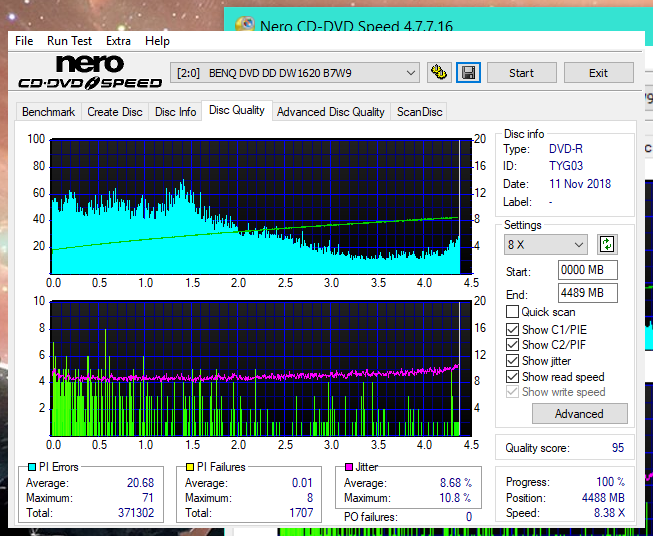Toggle the Quick scan checkbox
The width and height of the screenshot is (653, 536).
point(512,312)
